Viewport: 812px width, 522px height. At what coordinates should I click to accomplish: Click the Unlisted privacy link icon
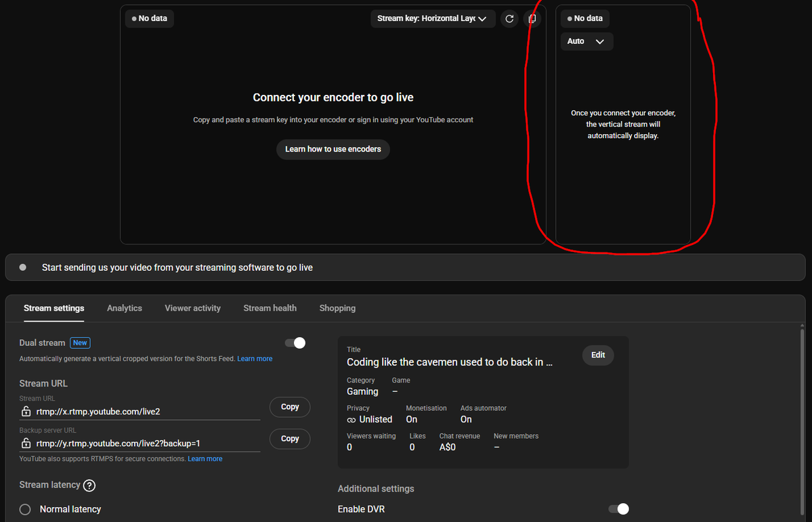coord(351,420)
